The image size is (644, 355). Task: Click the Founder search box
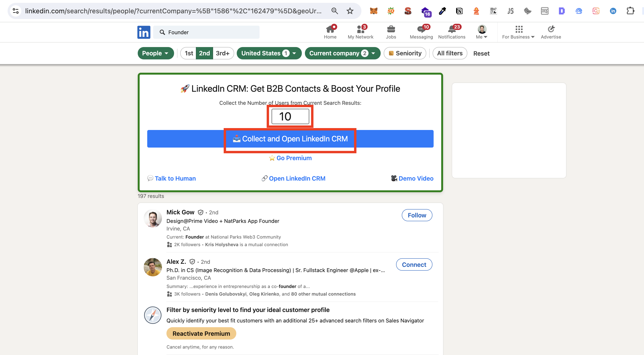[x=206, y=32]
